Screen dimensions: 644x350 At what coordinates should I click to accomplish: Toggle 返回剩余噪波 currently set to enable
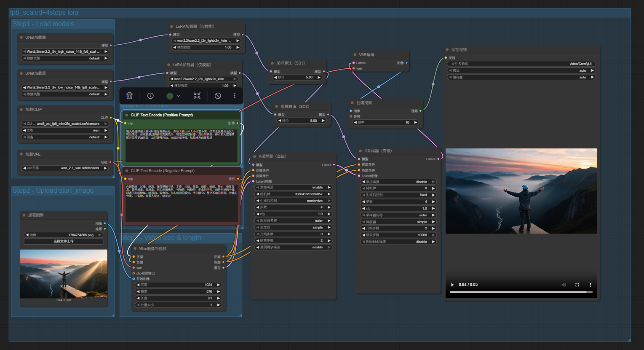294,248
